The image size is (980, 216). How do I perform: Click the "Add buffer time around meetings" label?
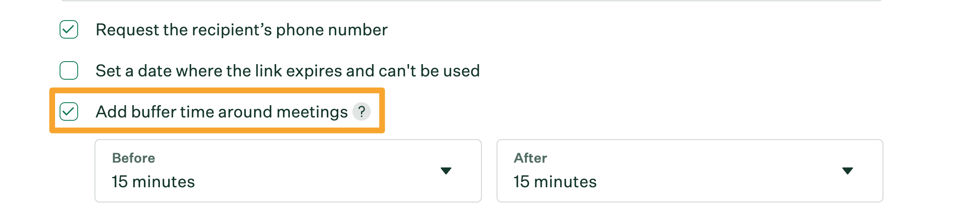222,112
